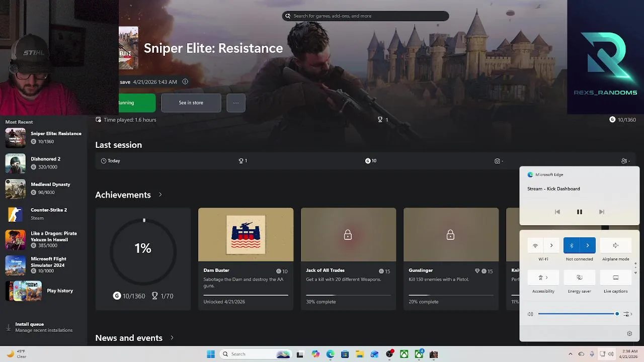
Task: Click the Achievements heading
Action: 123,195
